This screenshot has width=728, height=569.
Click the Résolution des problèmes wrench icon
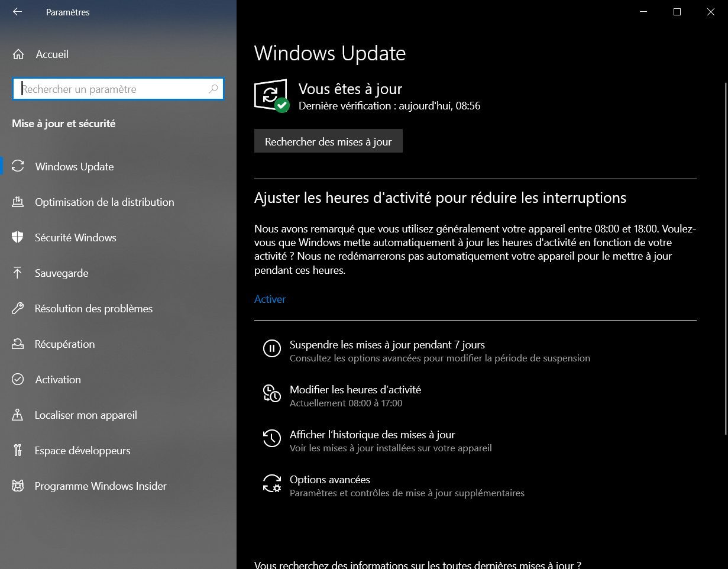[18, 308]
